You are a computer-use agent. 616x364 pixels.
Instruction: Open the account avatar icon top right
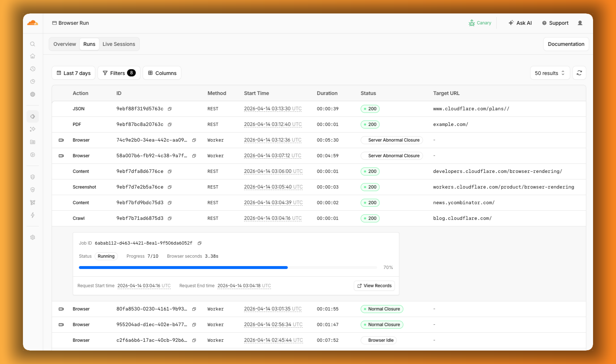pos(580,23)
